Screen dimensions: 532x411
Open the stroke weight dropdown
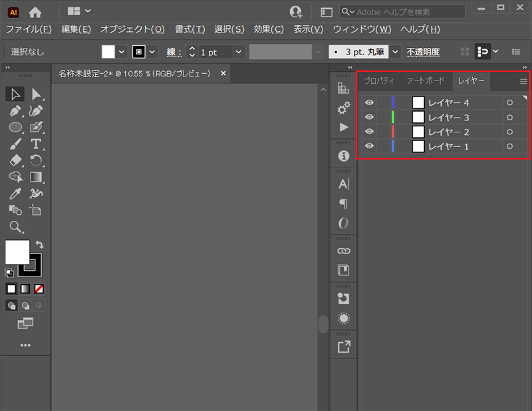pyautogui.click(x=239, y=52)
